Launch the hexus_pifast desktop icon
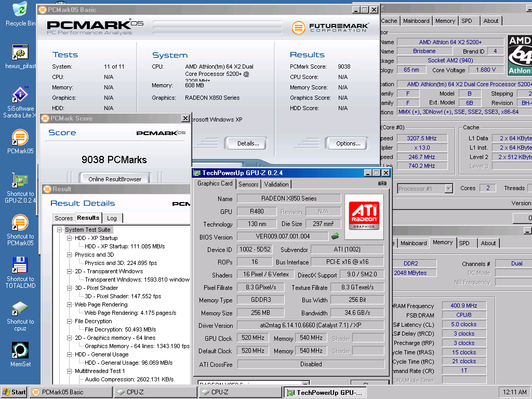This screenshot has height=399, width=532. pyautogui.click(x=20, y=52)
